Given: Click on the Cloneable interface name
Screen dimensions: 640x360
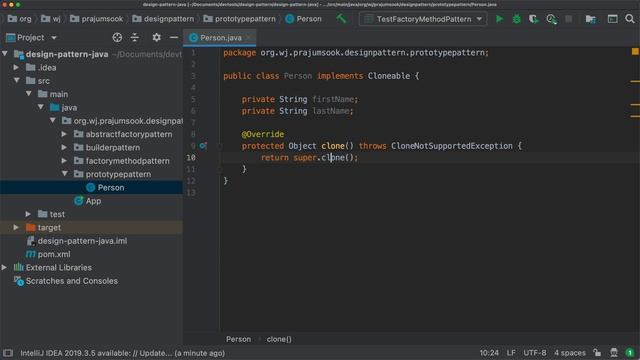Looking at the screenshot, I should point(389,76).
